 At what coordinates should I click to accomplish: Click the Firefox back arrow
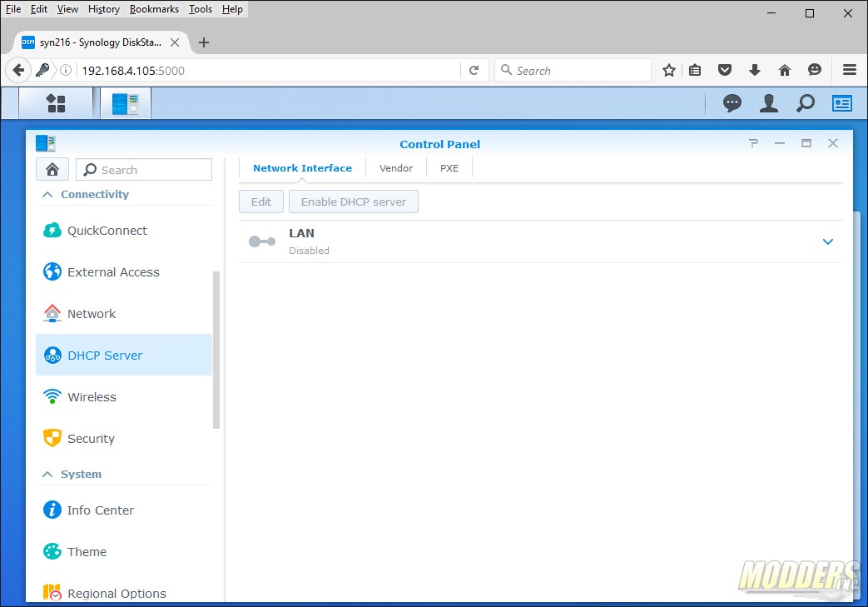click(18, 70)
